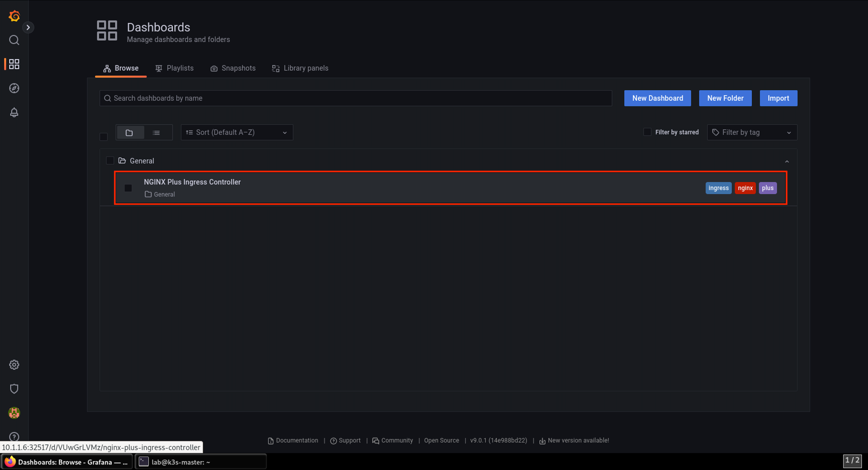Click the 1/2 workspace switcher
Image resolution: width=868 pixels, height=470 pixels.
853,461
